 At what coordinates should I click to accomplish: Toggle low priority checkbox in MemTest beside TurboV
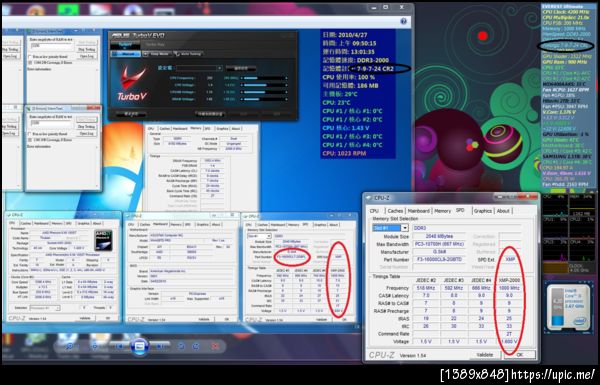30,57
